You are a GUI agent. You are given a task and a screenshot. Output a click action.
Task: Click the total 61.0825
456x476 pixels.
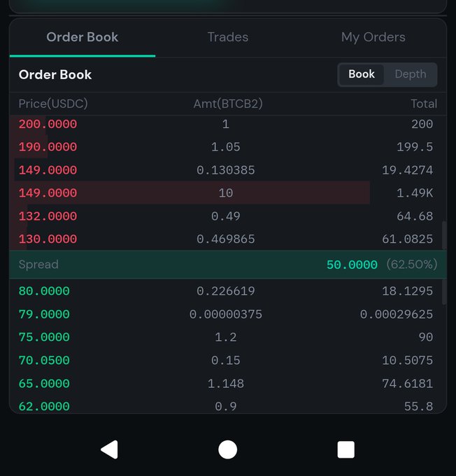tap(408, 239)
